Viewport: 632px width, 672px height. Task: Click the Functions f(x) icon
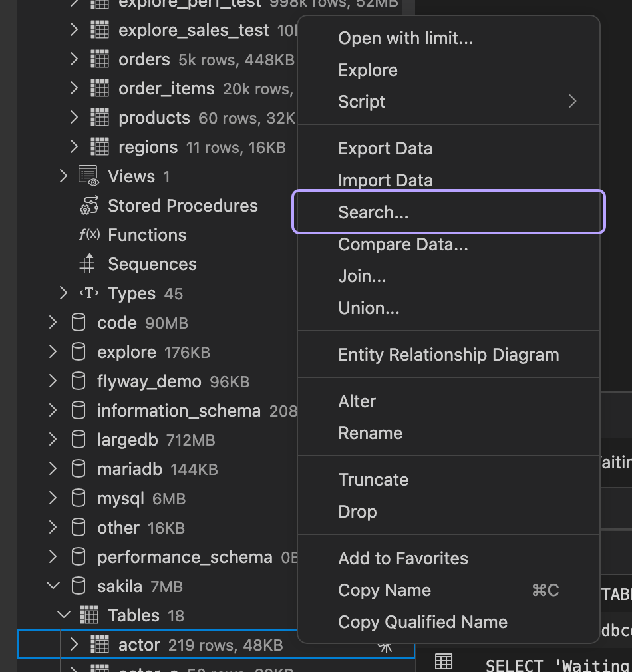pos(89,234)
